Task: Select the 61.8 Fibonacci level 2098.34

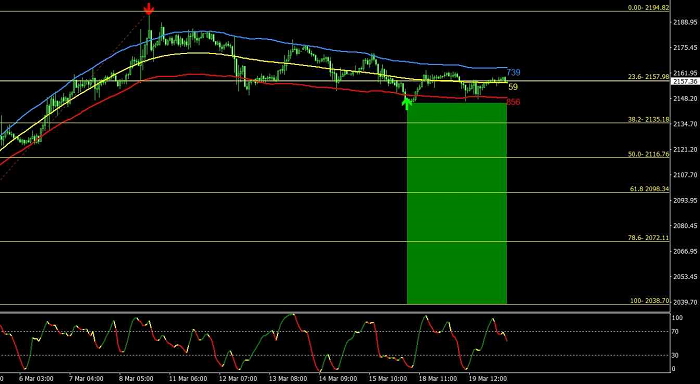Action: tap(649, 189)
